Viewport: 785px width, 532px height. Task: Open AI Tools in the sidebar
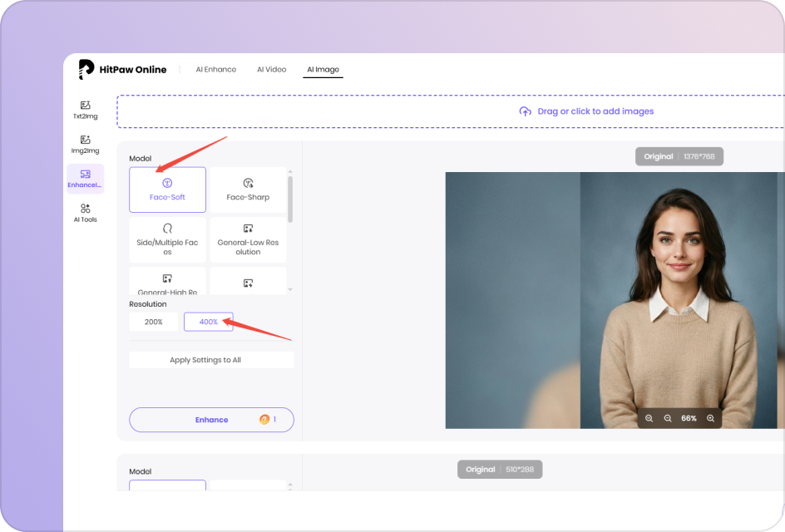(x=85, y=213)
